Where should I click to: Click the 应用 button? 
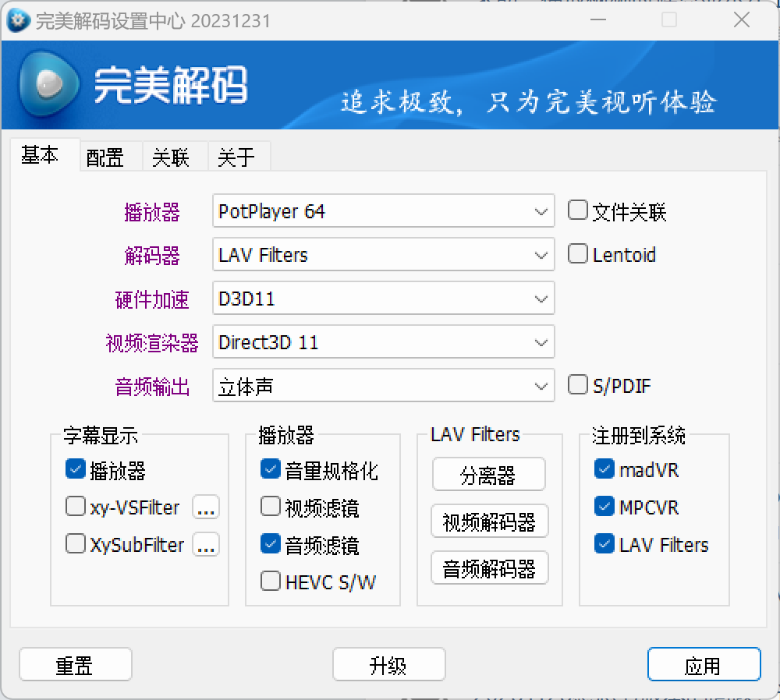704,664
